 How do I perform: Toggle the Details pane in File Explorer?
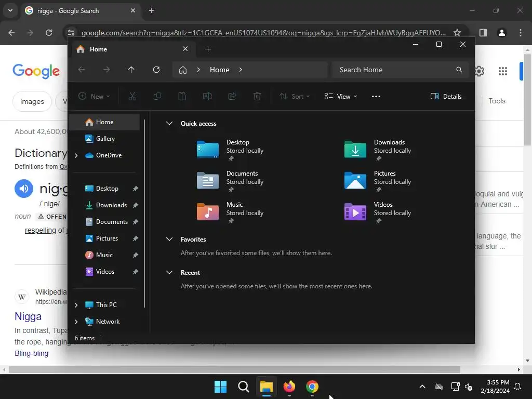[x=446, y=96]
